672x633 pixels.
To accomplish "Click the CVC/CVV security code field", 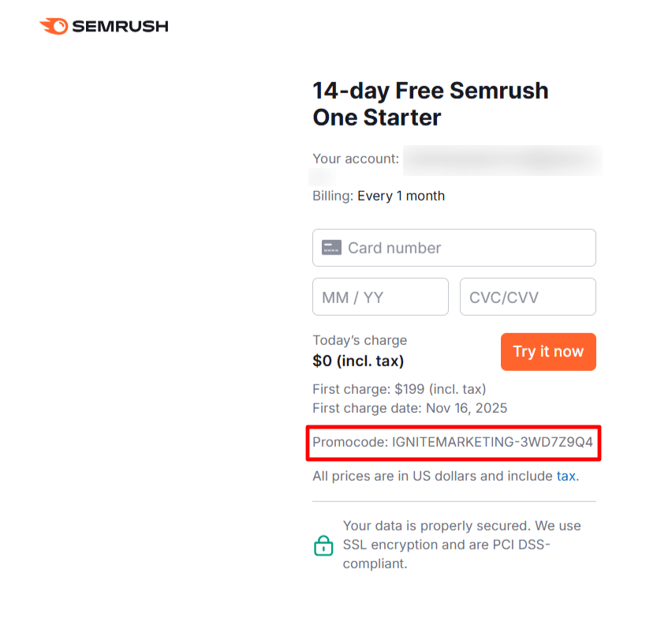I will tap(527, 296).
